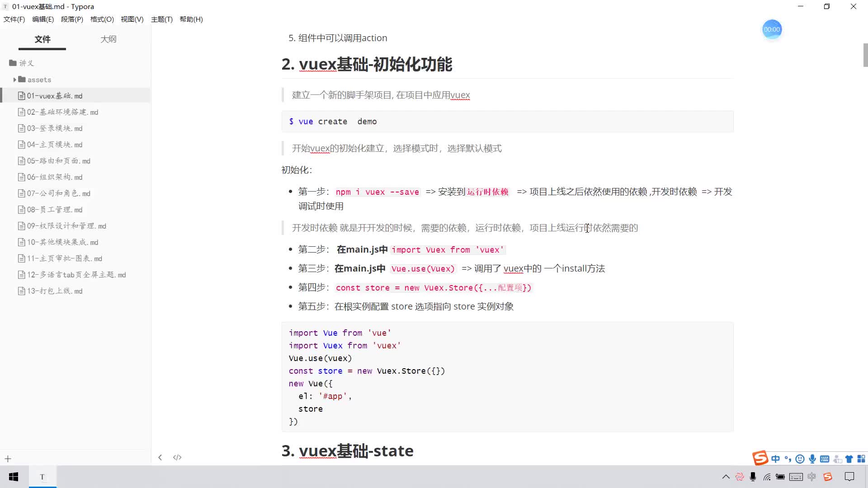Click inline code 'npm i vuex --save'

click(377, 192)
